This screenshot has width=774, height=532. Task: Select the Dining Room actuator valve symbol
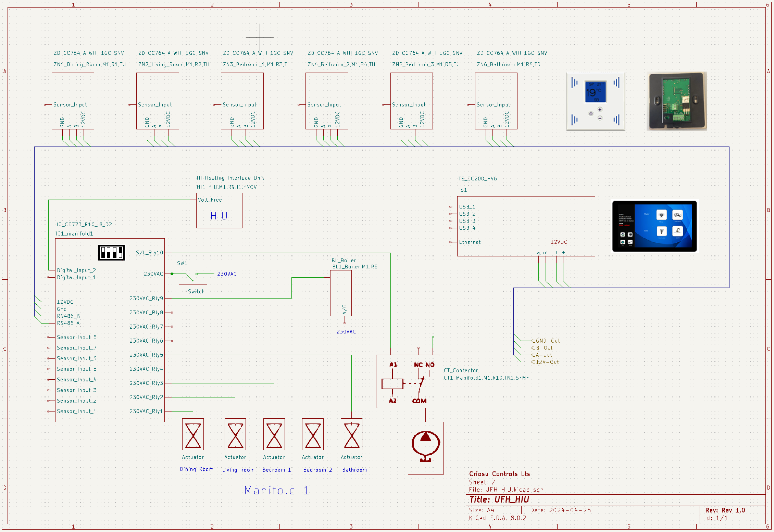click(x=193, y=434)
